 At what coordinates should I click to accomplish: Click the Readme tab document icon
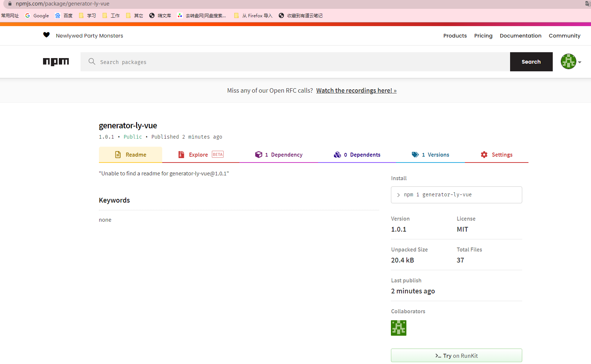118,155
